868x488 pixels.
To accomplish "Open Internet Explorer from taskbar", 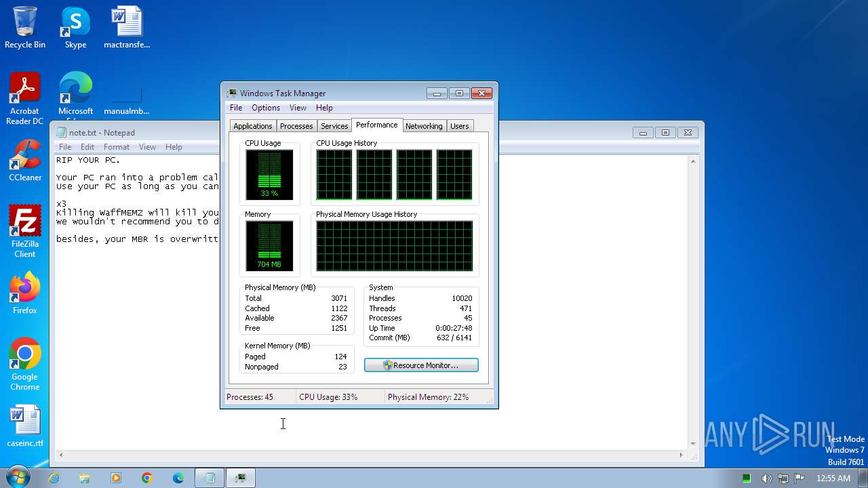I will pos(54,478).
